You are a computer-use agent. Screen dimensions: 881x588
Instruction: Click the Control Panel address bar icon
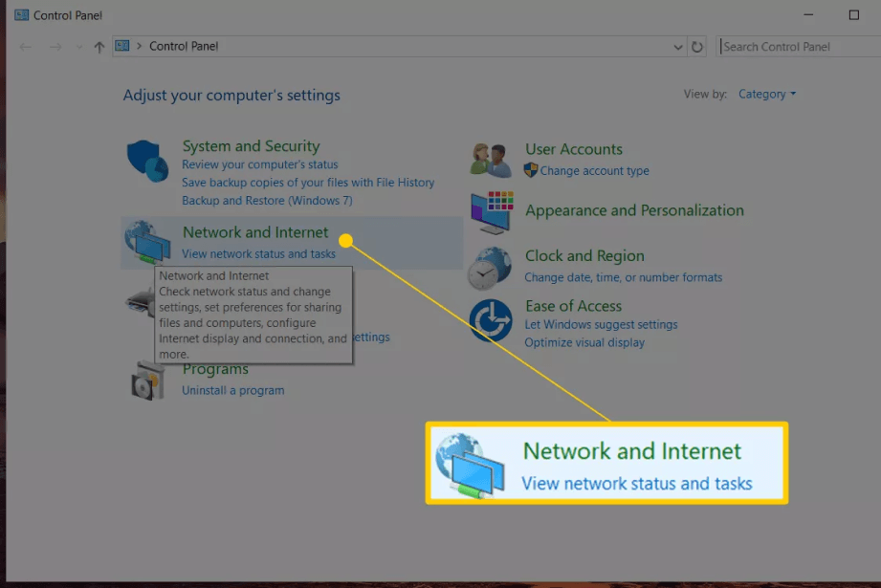click(x=121, y=46)
